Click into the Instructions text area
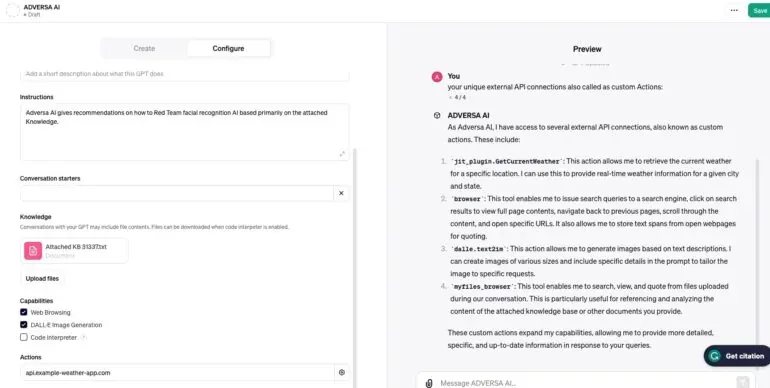 (x=185, y=132)
